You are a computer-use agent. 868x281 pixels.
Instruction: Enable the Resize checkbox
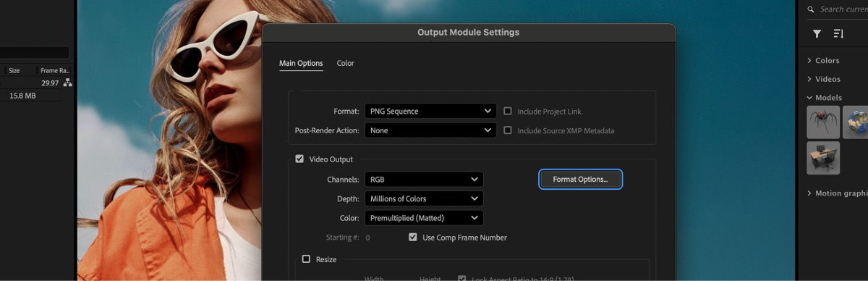pos(306,259)
